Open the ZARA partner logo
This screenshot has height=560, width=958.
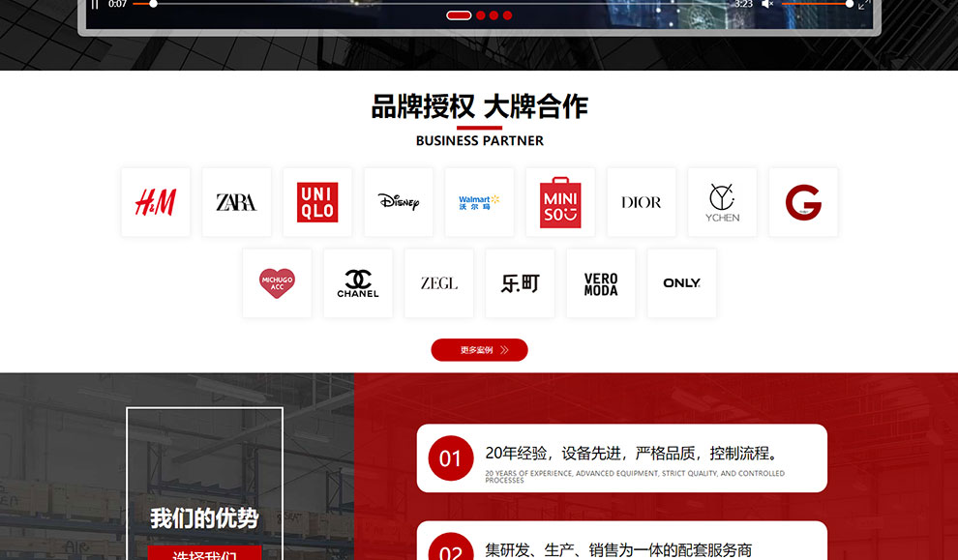236,202
